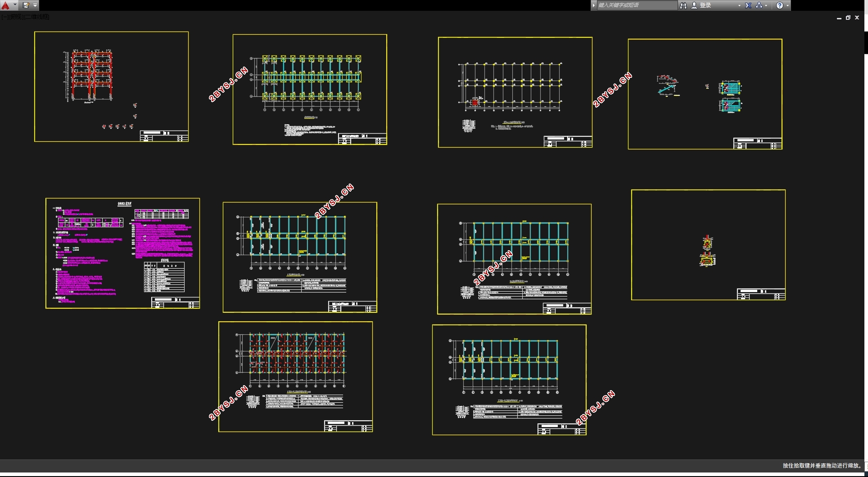This screenshot has height=477, width=868.
Task: Restore down the drawing window
Action: pos(848,18)
